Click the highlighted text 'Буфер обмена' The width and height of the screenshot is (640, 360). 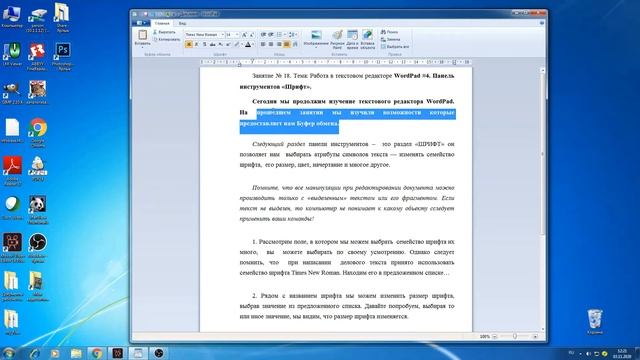click(x=318, y=123)
